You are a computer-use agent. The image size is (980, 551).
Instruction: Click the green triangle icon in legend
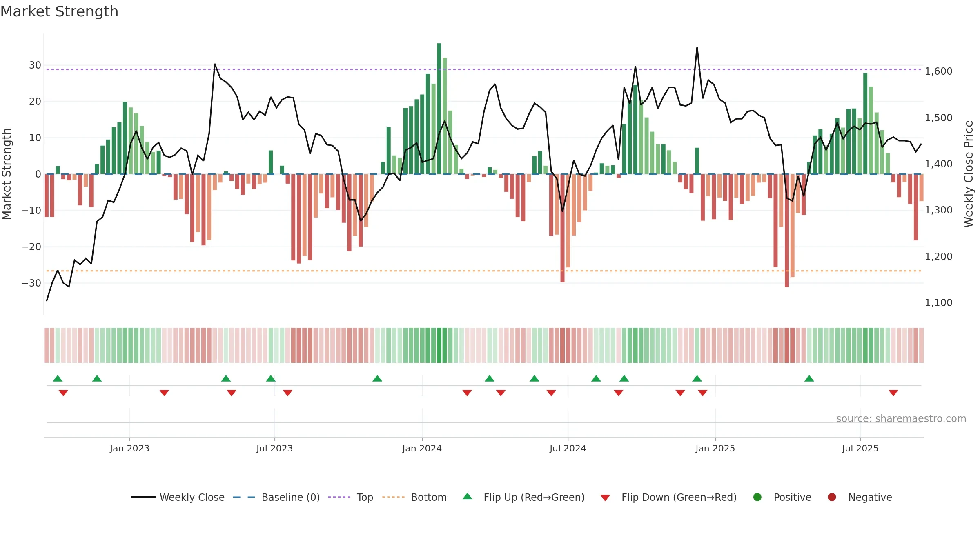[x=468, y=496]
